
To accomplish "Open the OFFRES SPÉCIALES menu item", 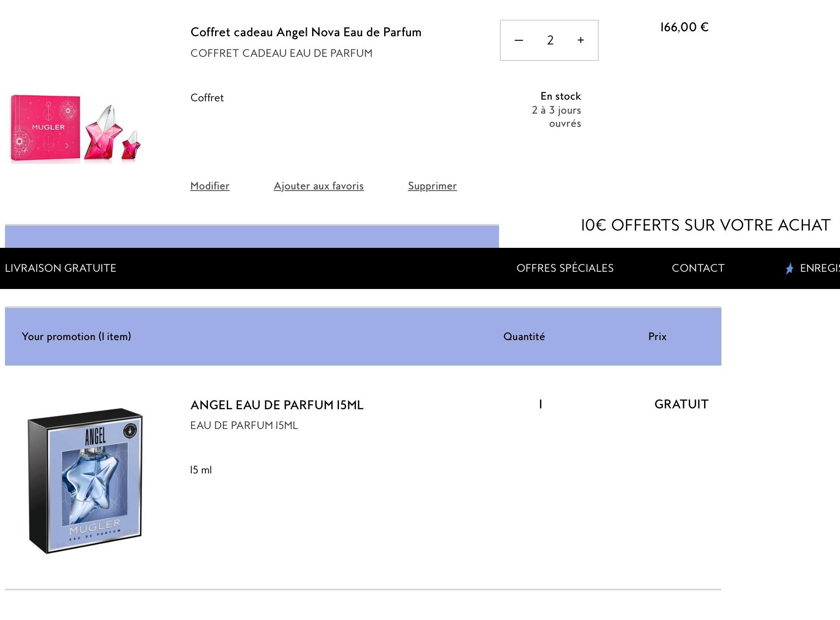I will 565,268.
